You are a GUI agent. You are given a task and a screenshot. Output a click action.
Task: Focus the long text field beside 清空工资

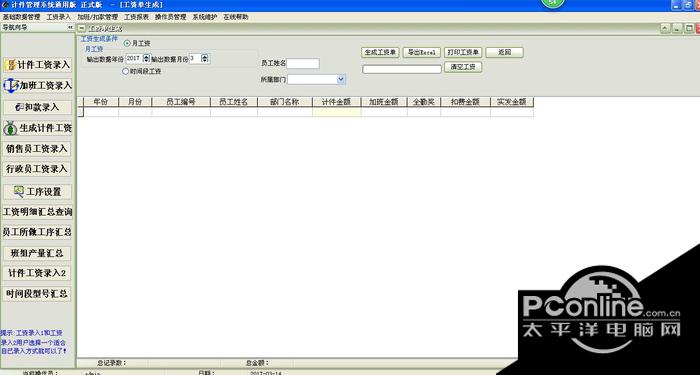click(402, 69)
